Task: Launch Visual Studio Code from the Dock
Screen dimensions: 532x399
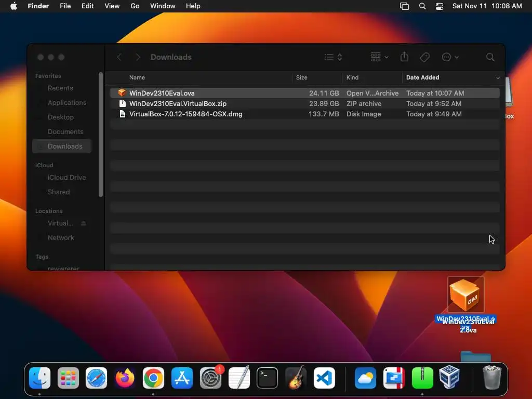Action: click(324, 378)
